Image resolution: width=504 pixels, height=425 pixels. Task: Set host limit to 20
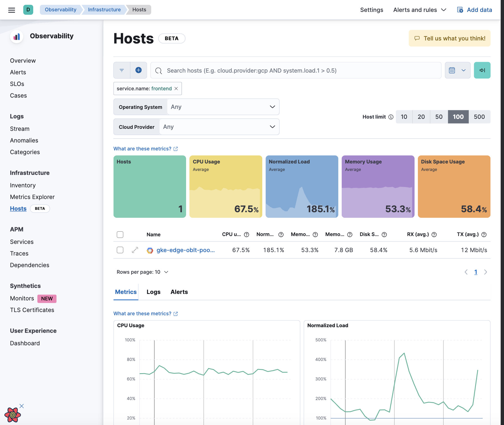[421, 117]
